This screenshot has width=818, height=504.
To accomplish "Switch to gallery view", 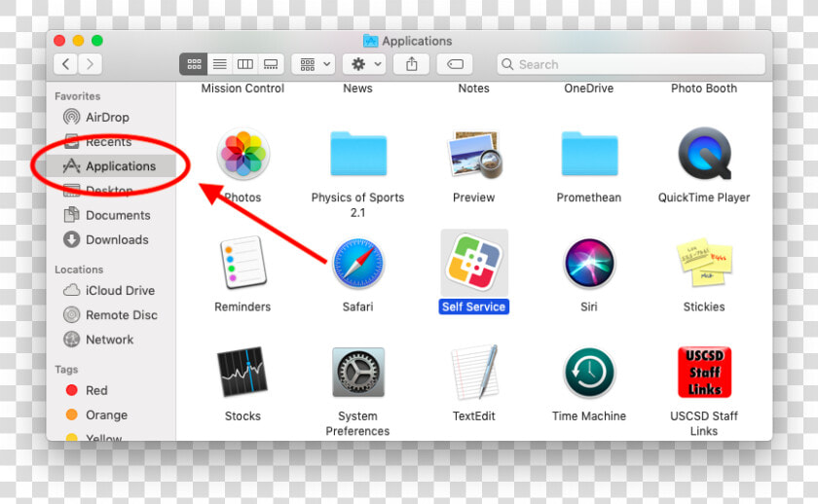I will point(271,64).
